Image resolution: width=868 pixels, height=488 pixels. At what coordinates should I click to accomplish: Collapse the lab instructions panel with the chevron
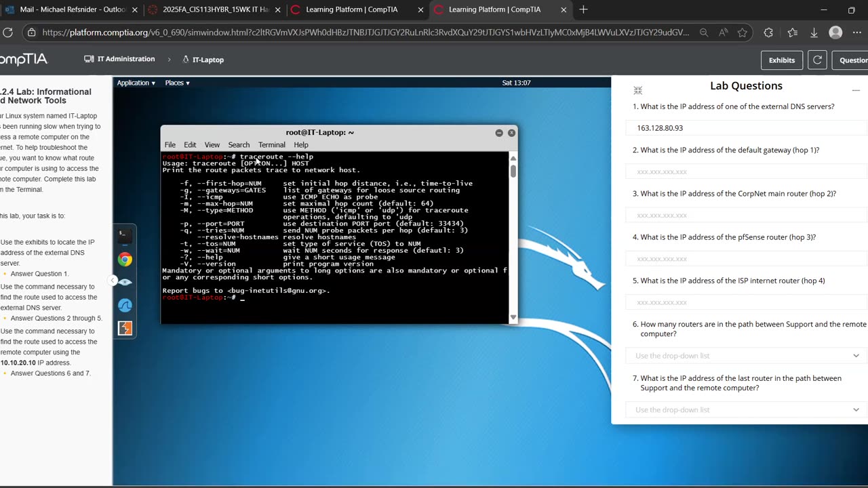113,281
